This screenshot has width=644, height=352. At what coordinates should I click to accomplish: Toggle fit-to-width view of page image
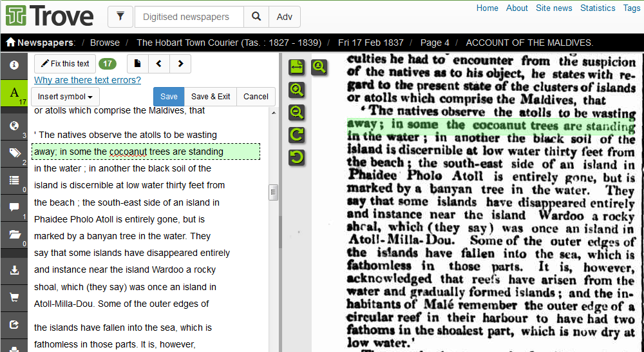tap(297, 66)
